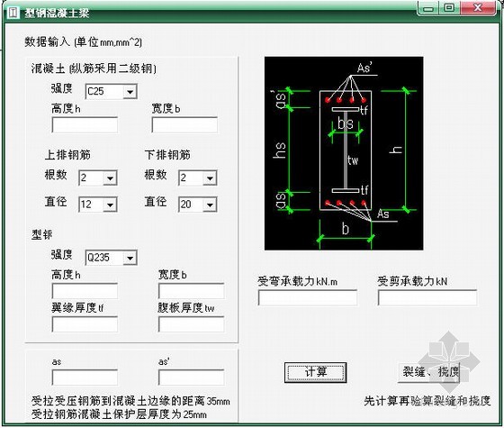Image resolution: width=504 pixels, height=428 pixels.
Task: Click the 裂缝、挠度 button
Action: (x=428, y=372)
